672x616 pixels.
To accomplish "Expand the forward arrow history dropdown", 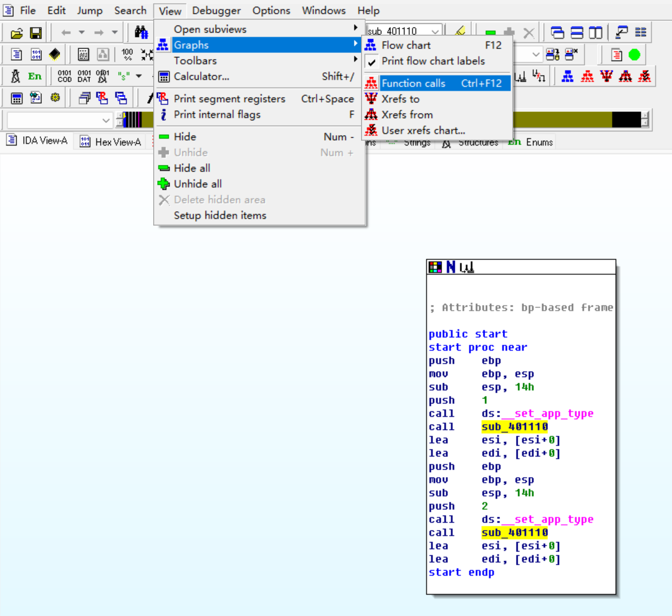I will coord(115,33).
